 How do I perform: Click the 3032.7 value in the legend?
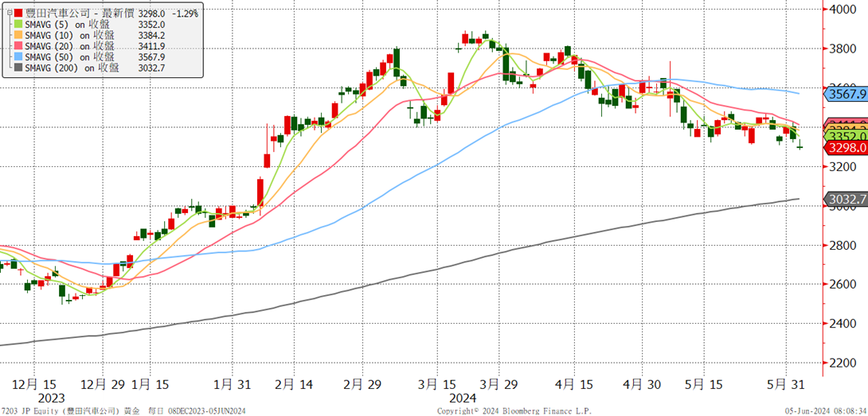click(x=151, y=68)
